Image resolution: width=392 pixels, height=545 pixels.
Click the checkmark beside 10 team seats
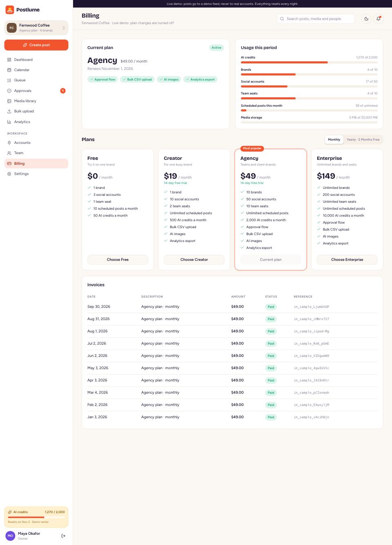pos(242,206)
